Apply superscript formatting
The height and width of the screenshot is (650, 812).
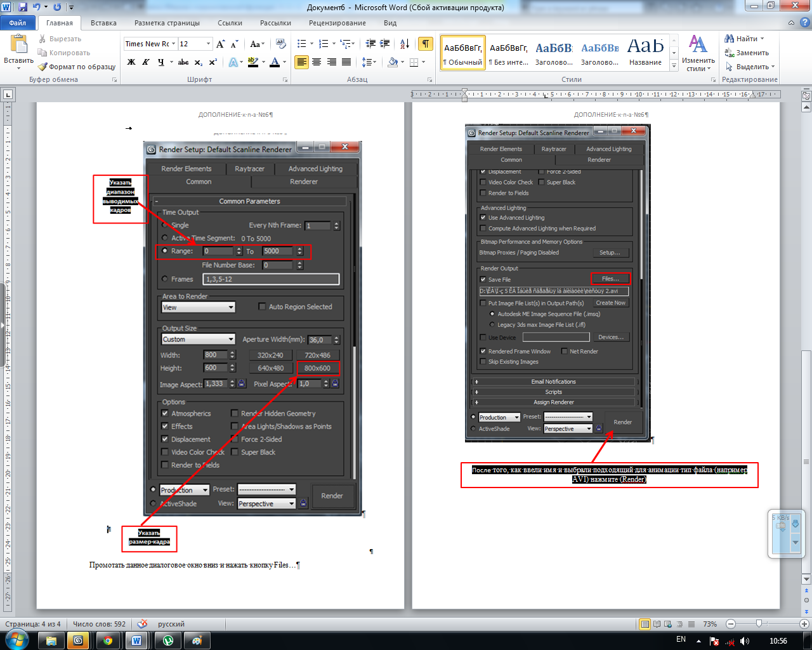coord(213,62)
